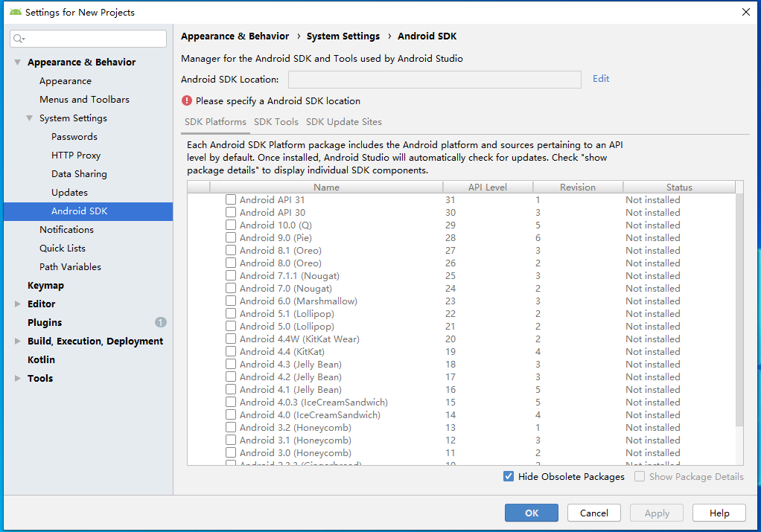Screen dimensions: 761x532
Task: Tick the Android 3.0 (Honeycomb) checkbox
Action: [x=231, y=452]
